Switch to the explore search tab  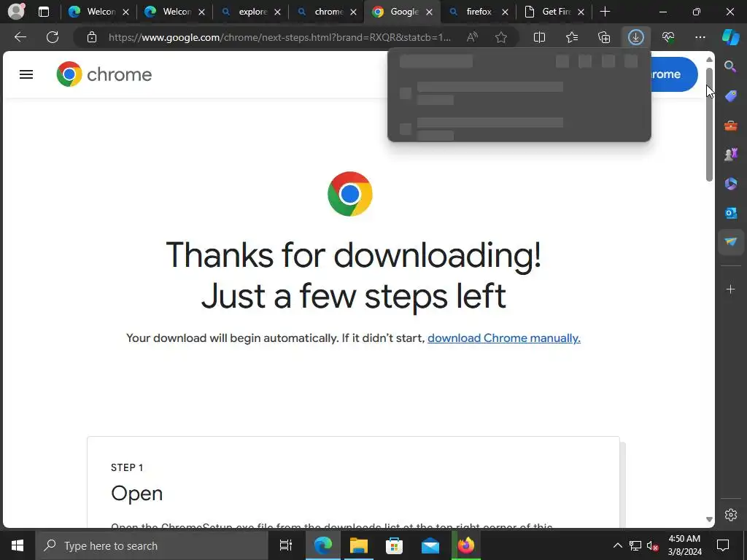tap(251, 12)
